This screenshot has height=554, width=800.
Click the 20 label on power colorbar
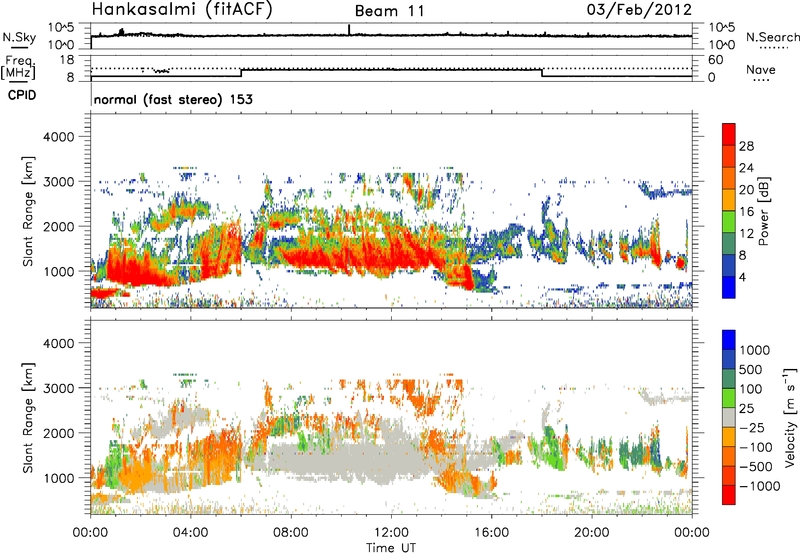pos(746,190)
